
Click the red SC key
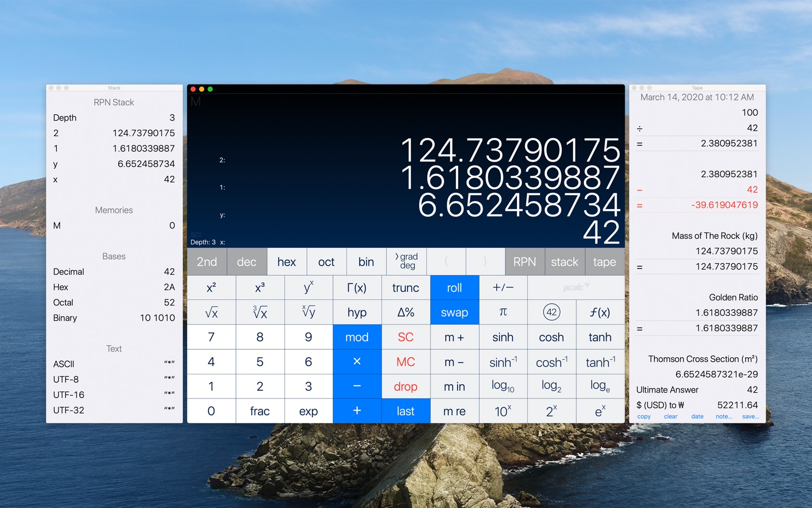click(x=405, y=337)
